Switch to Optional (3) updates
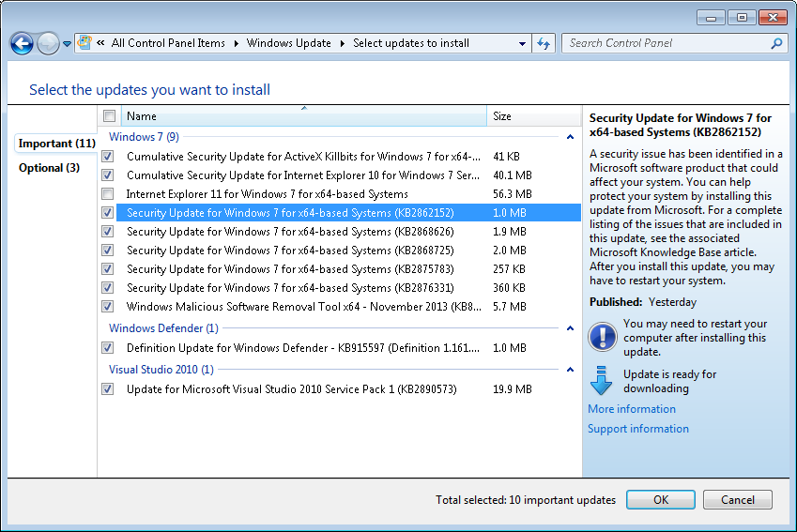 (50, 168)
